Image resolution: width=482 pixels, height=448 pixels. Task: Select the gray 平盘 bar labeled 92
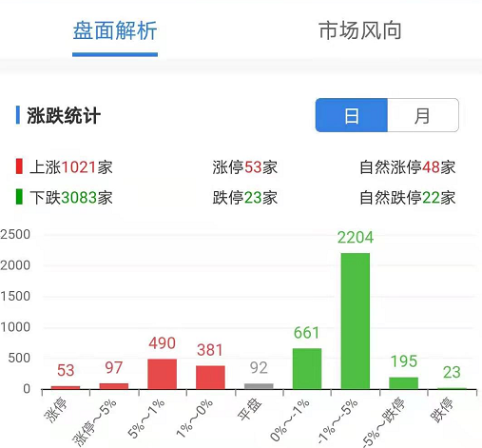(259, 386)
